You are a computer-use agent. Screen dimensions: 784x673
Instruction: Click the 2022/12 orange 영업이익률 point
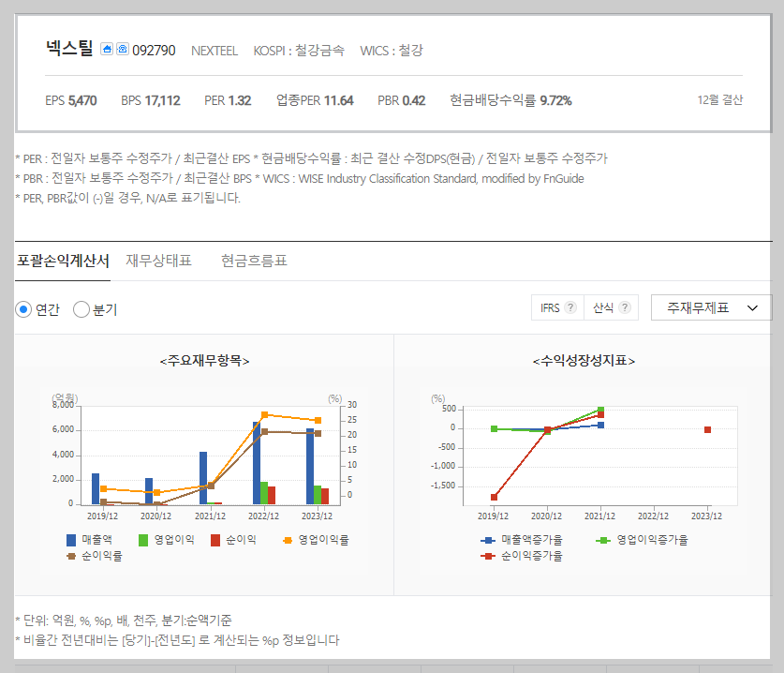click(x=264, y=415)
